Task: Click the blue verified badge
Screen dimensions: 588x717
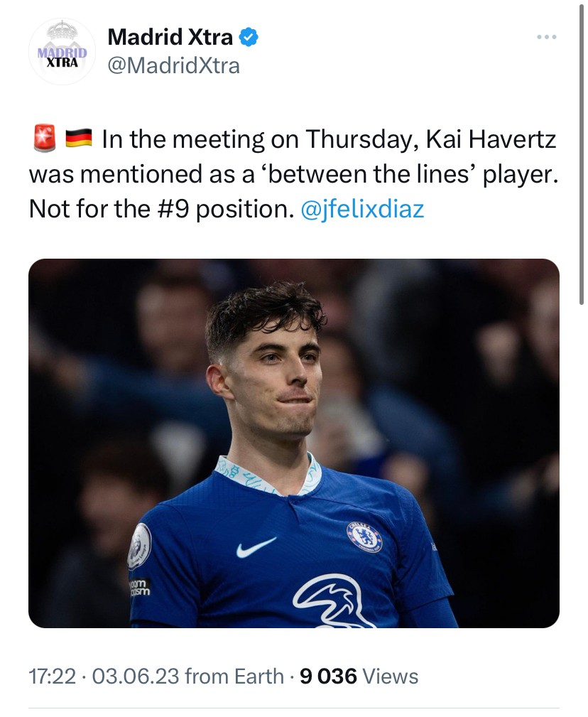Action: [248, 37]
